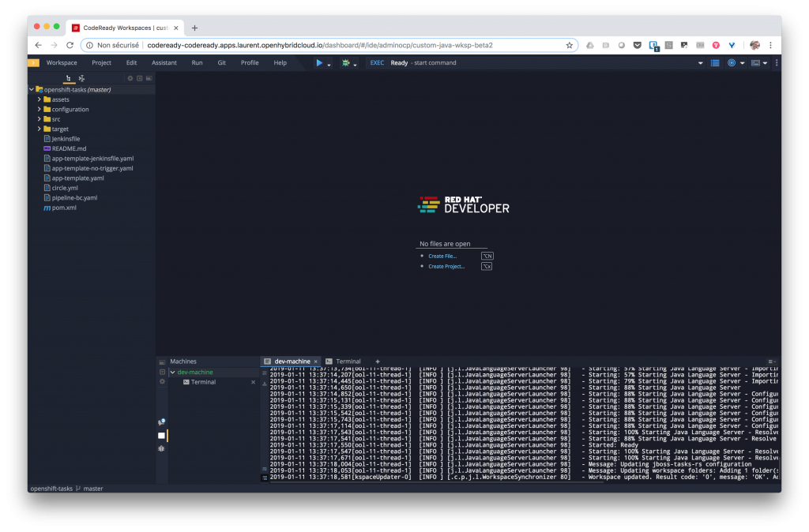Click the blue list icon in toolbar
809x532 pixels.
tap(715, 62)
